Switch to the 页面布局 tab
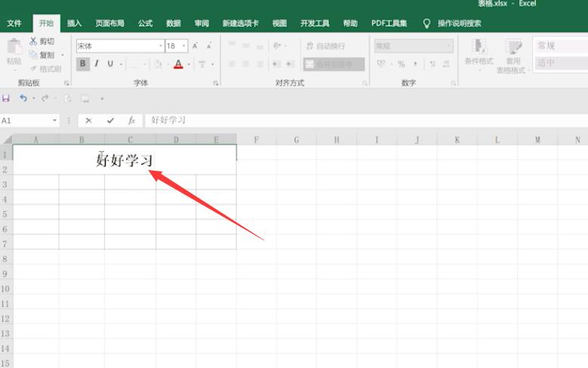The width and height of the screenshot is (588, 368). coord(110,23)
